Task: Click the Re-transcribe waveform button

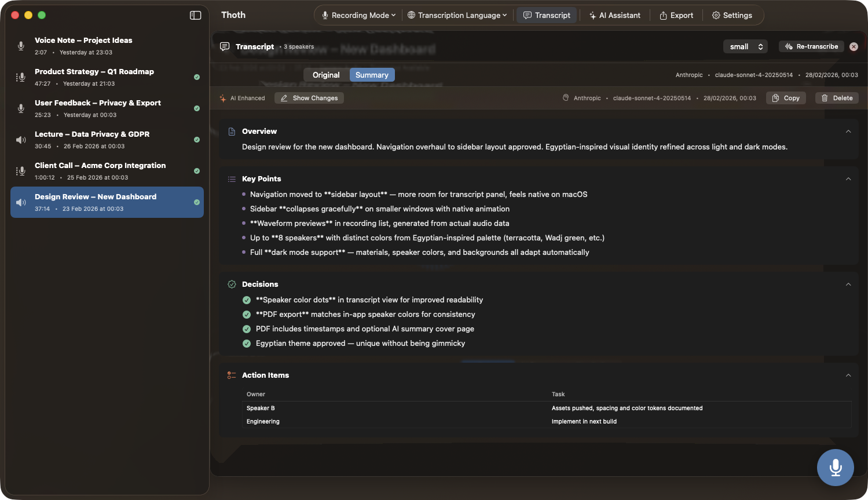Action: tap(811, 46)
